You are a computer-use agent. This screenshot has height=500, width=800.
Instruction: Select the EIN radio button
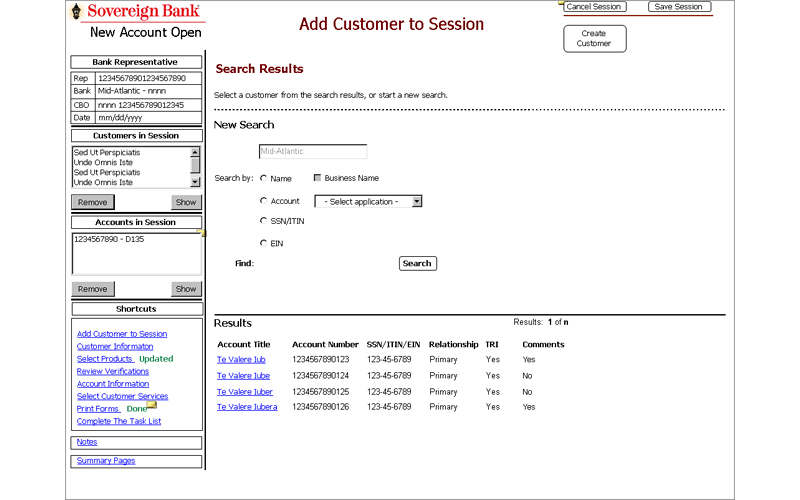point(263,243)
